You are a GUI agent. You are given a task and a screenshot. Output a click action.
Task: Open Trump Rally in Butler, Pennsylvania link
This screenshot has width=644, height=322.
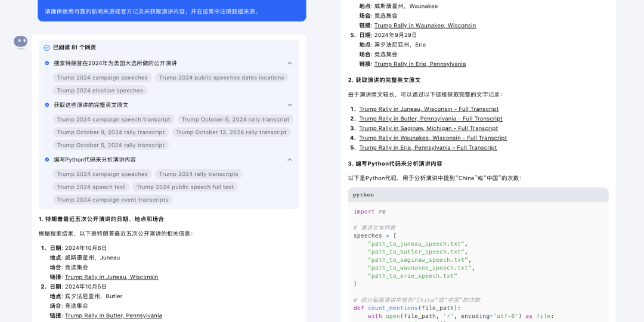click(113, 315)
